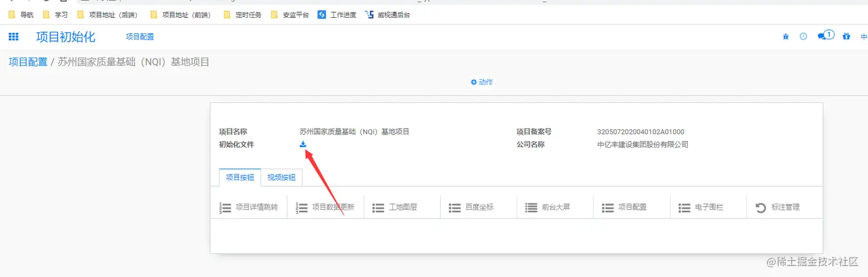Open the 定时任务 bookmark folder
Viewport: 868px width, 277px height.
pyautogui.click(x=242, y=15)
